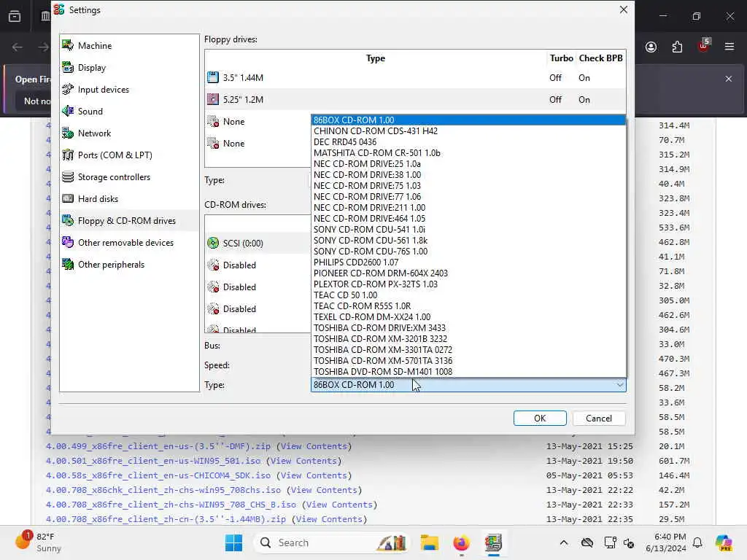Image resolution: width=747 pixels, height=560 pixels.
Task: Switch to Firefox in the taskbar
Action: click(461, 542)
